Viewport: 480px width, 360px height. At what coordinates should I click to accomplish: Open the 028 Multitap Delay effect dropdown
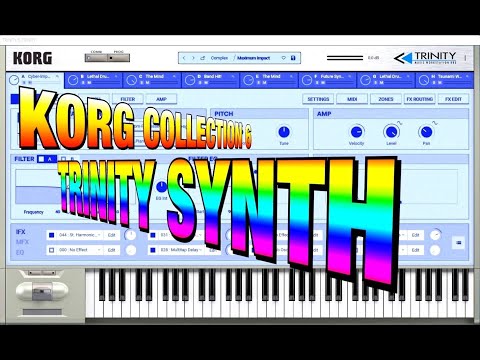coord(181,250)
